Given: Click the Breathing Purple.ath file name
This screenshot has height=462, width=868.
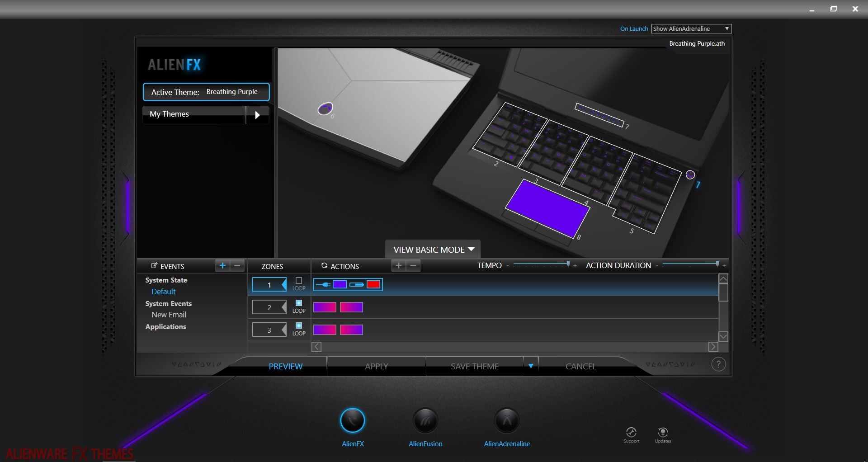Looking at the screenshot, I should [x=697, y=43].
